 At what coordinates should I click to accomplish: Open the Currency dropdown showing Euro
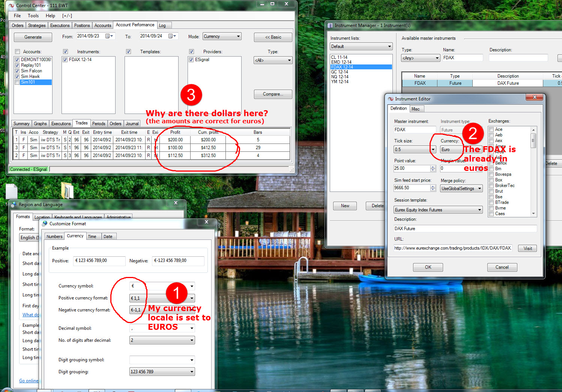tap(461, 150)
